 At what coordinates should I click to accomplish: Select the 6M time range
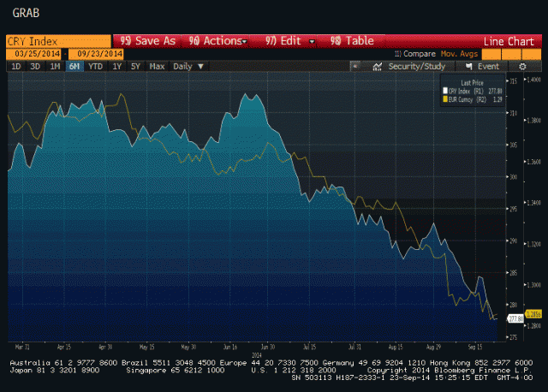coord(74,66)
